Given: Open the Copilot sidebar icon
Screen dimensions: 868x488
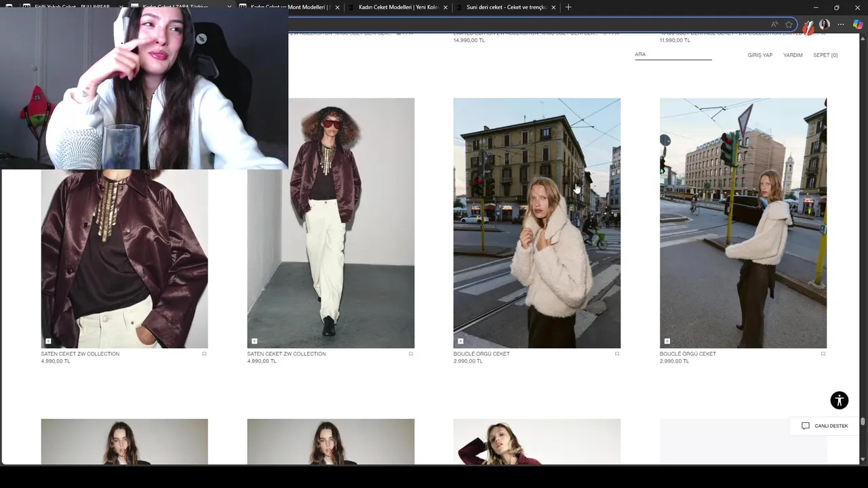Looking at the screenshot, I should pyautogui.click(x=858, y=24).
